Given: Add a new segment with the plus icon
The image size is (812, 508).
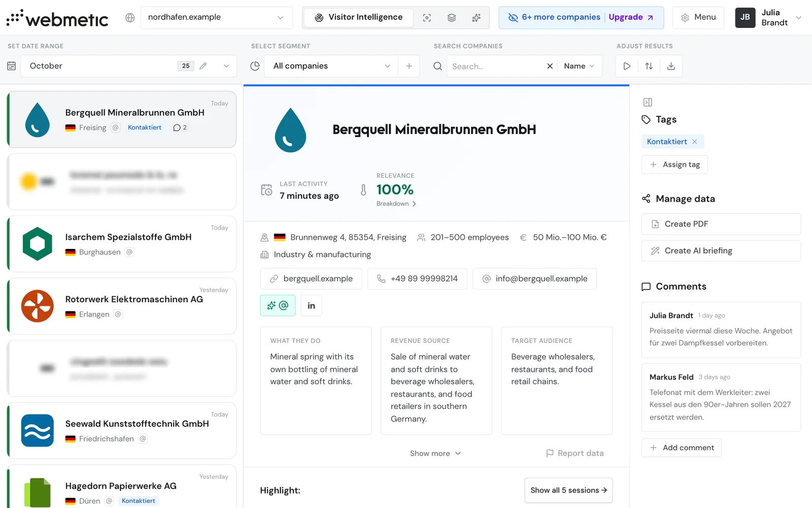Looking at the screenshot, I should click(x=409, y=66).
